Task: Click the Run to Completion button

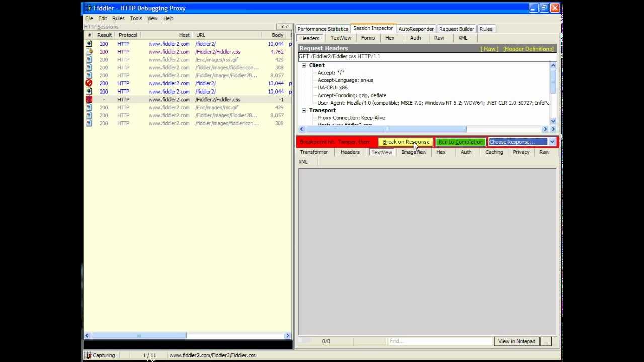Action: pos(461,142)
